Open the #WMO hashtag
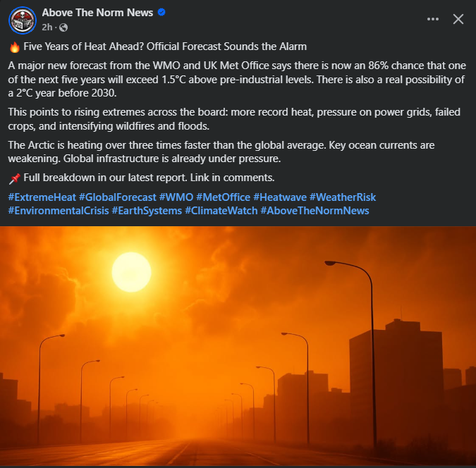The width and height of the screenshot is (476, 468). (x=176, y=197)
